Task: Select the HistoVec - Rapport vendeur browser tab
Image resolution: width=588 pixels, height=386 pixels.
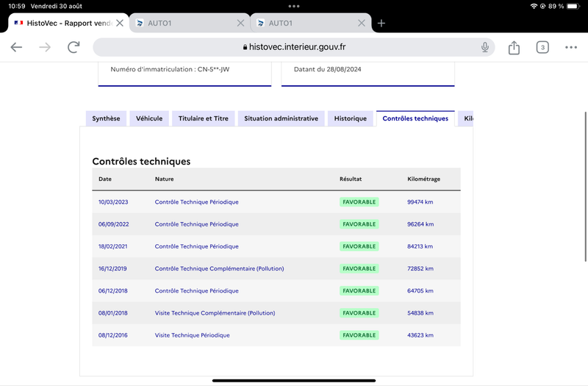Action: click(68, 24)
